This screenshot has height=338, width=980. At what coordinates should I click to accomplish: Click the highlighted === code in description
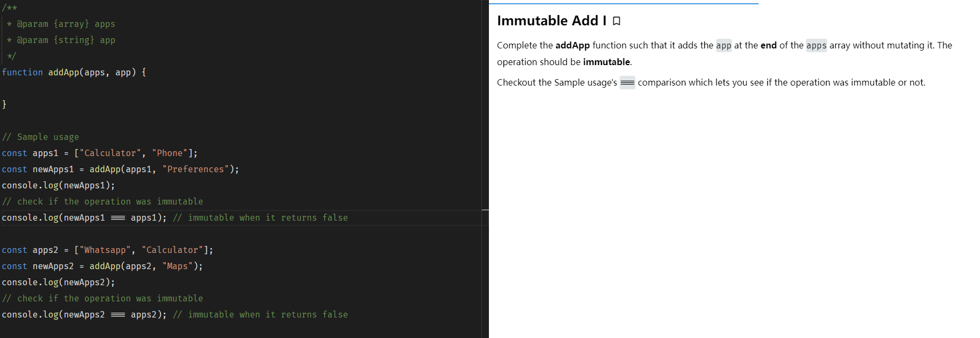pos(627,82)
